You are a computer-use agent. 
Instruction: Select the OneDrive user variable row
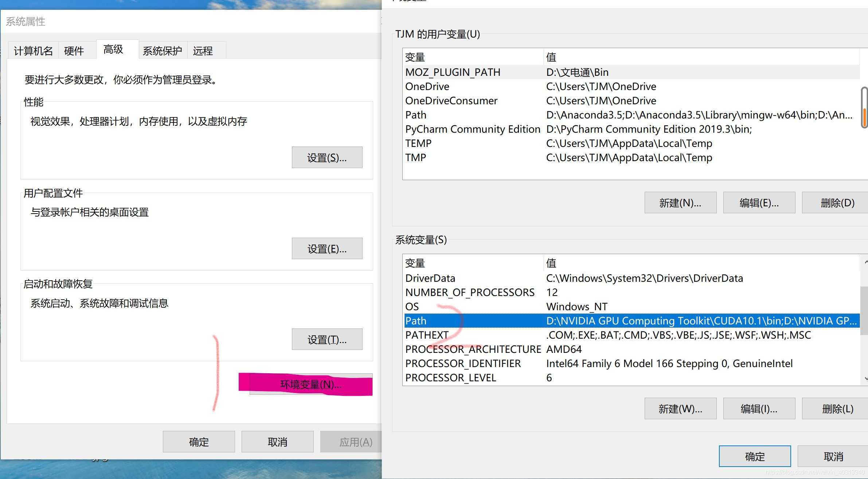pyautogui.click(x=632, y=86)
